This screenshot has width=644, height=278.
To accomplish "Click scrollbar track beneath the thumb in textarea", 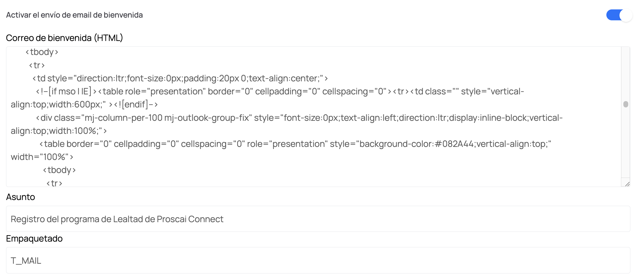I will pyautogui.click(x=625, y=143).
